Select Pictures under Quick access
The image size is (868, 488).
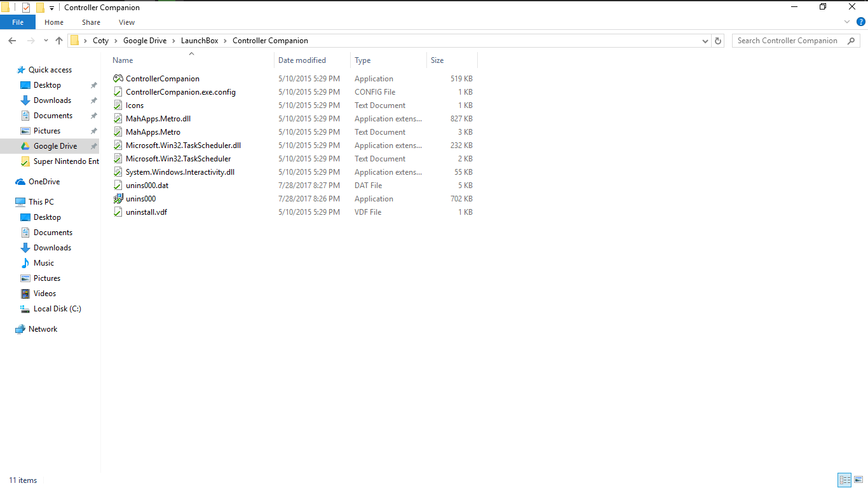47,131
